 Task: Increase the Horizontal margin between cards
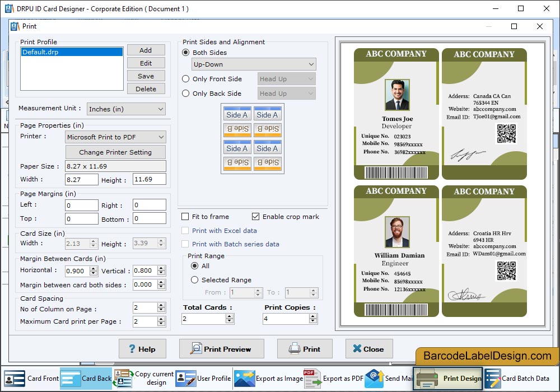(94, 268)
